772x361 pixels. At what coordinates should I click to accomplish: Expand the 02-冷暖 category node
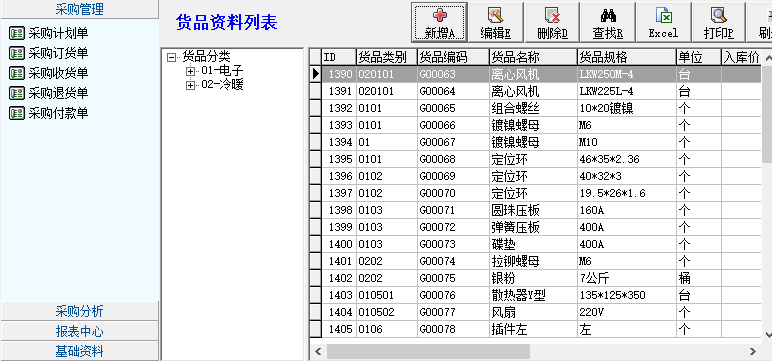click(190, 86)
